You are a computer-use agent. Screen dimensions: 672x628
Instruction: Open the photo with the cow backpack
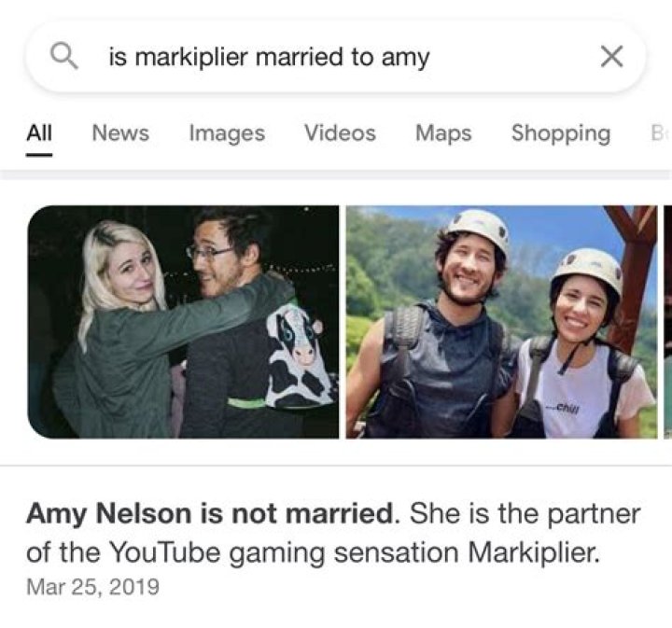pyautogui.click(x=183, y=322)
